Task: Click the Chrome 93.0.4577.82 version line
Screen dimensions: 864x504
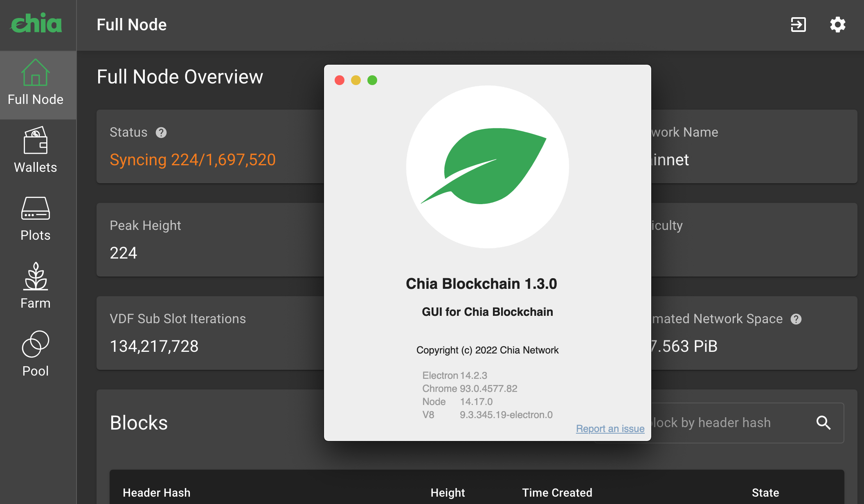Action: (470, 389)
